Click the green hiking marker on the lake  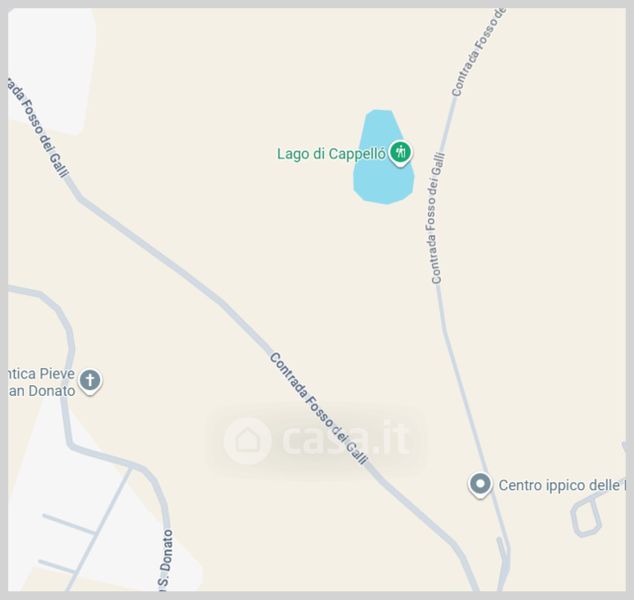[401, 153]
